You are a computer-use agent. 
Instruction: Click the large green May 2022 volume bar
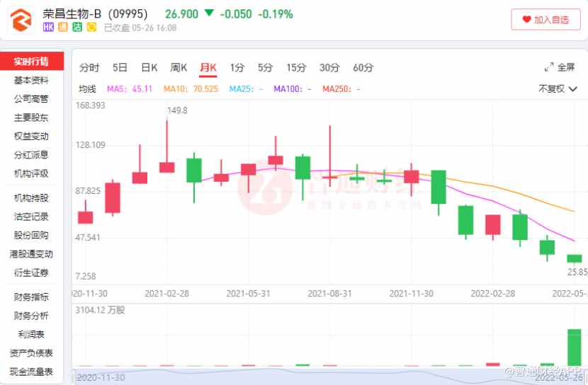point(574,347)
